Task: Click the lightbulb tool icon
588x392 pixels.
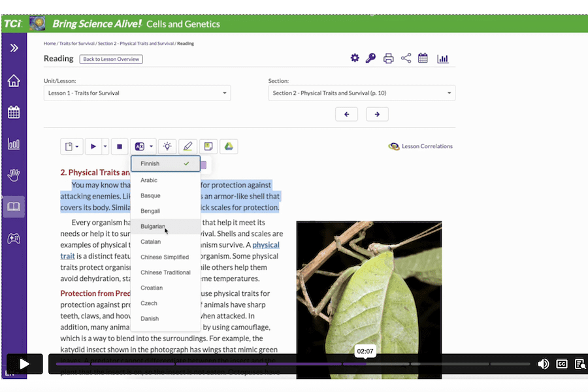Action: coord(167,146)
